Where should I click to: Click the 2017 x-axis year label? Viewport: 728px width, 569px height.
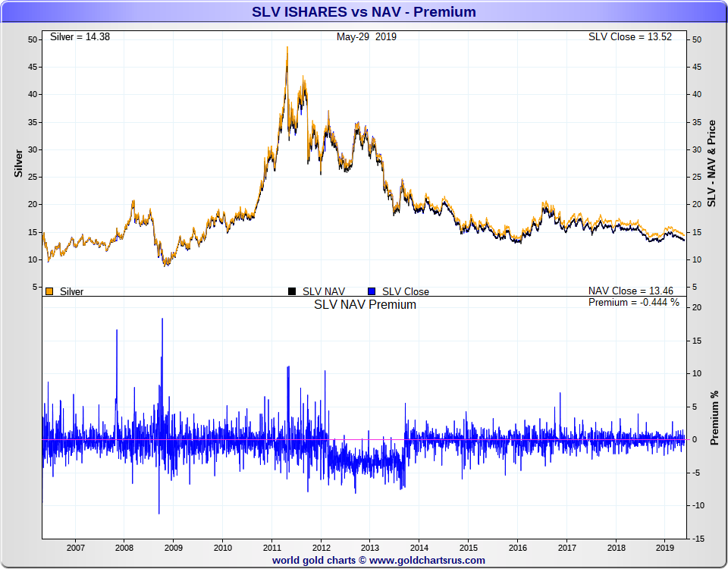[x=567, y=548]
